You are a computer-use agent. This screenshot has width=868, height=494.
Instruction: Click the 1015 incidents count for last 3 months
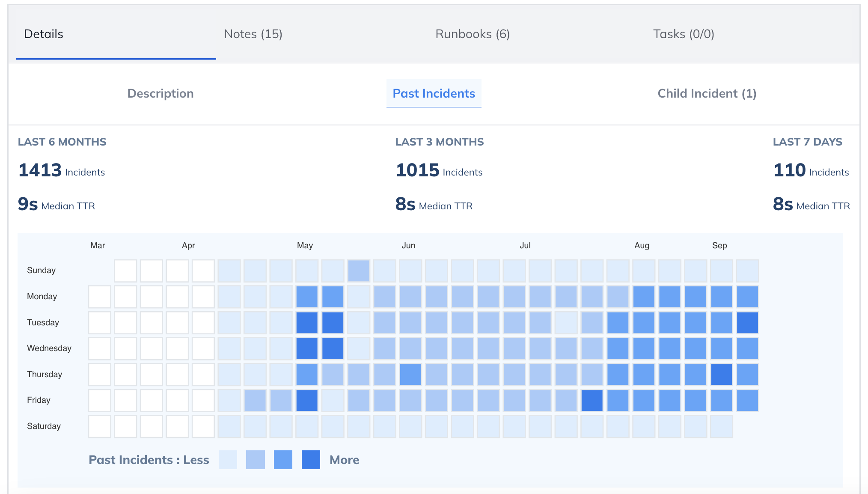417,170
